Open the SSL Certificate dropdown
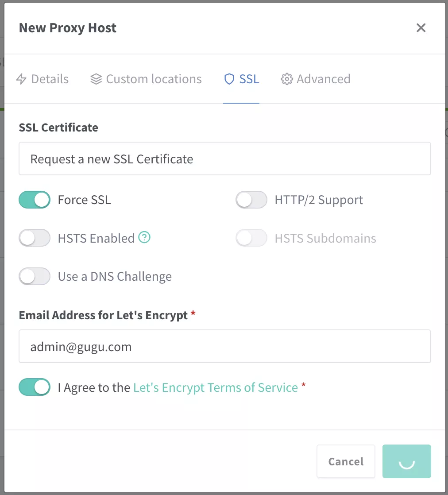 (224, 159)
